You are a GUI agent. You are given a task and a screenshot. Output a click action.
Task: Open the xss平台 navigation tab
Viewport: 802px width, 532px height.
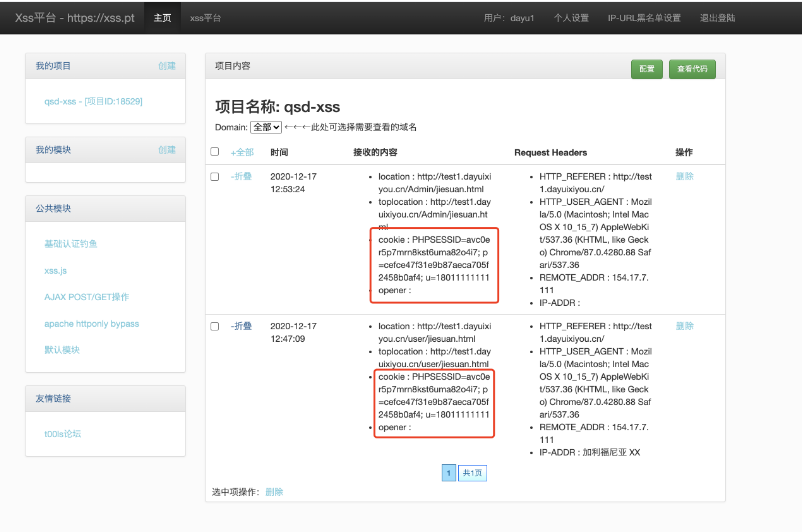pos(206,18)
